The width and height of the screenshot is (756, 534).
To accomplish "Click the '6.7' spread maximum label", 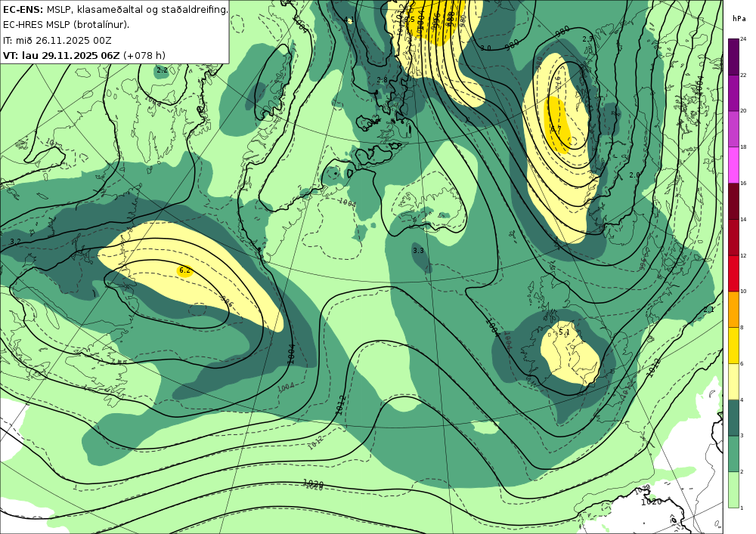I will 556,128.
